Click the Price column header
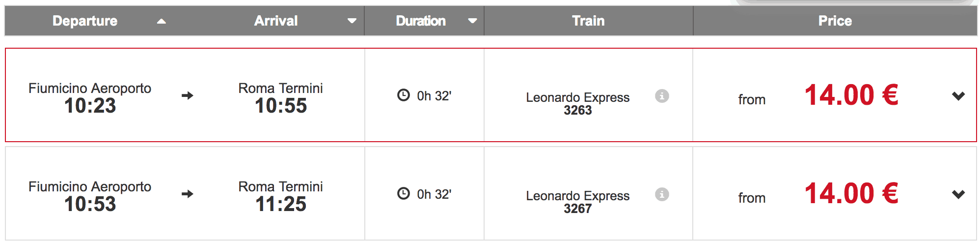Viewport: 980px width, 244px height. [x=835, y=21]
